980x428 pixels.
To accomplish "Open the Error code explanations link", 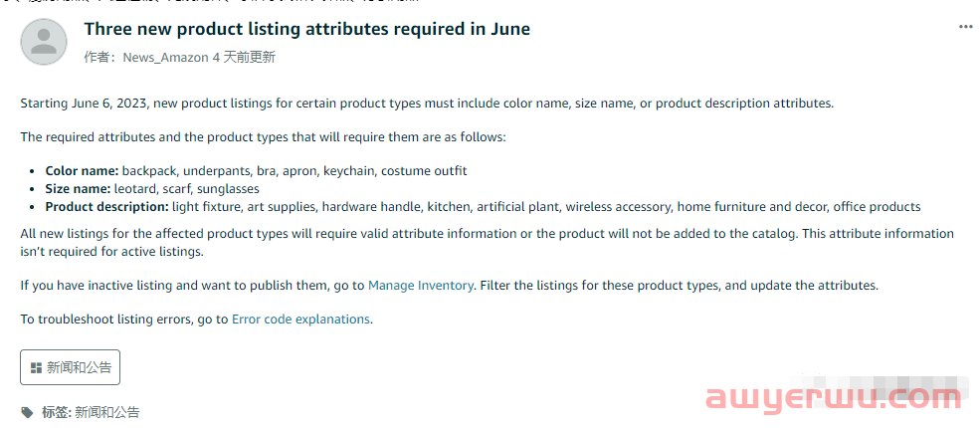I will pos(300,320).
